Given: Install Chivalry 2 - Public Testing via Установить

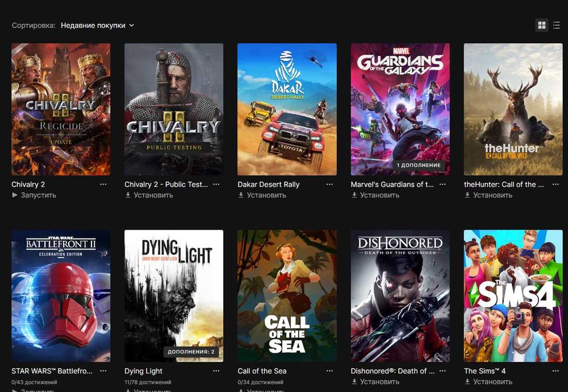Looking at the screenshot, I should [x=149, y=195].
